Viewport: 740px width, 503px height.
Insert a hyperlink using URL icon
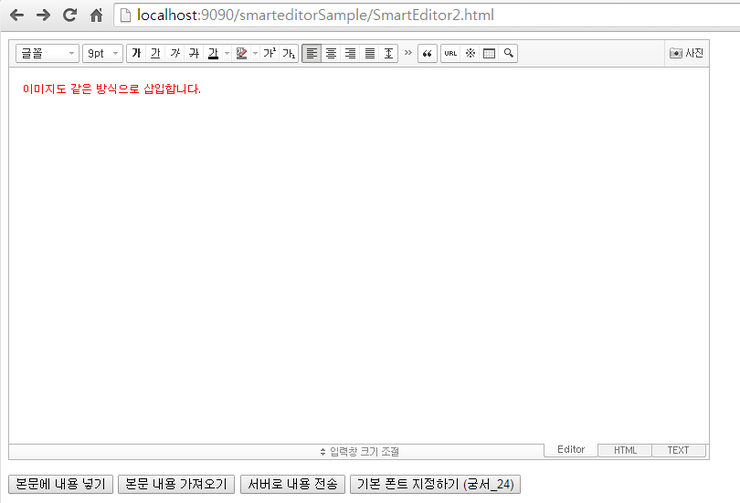click(x=451, y=53)
